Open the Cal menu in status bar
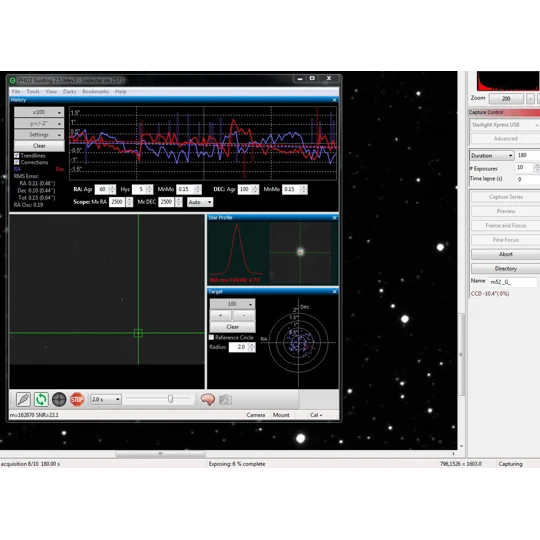 316,415
